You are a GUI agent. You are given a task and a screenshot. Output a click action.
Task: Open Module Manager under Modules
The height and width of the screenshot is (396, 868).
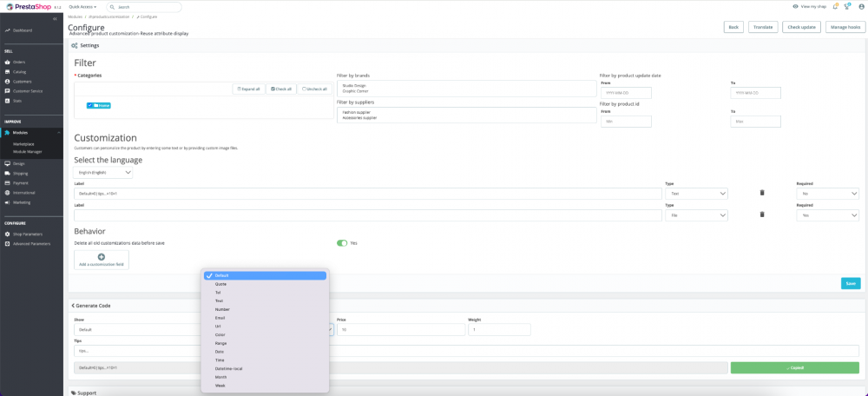27,151
